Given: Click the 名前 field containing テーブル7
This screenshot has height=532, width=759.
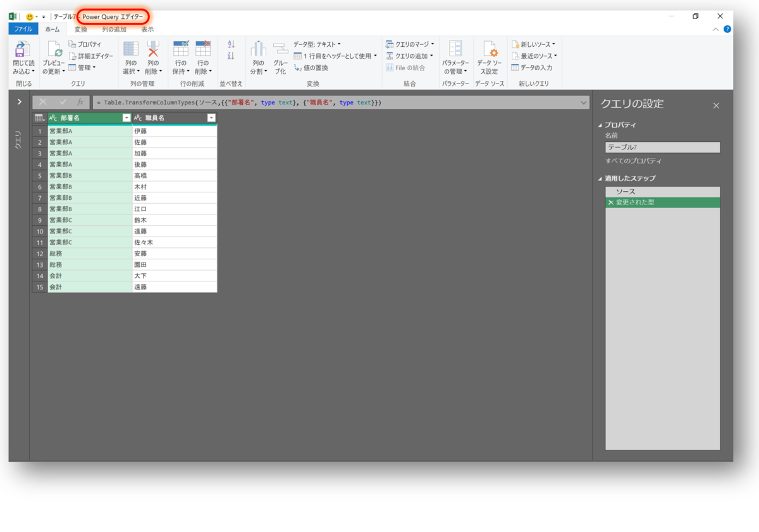Looking at the screenshot, I should click(663, 147).
